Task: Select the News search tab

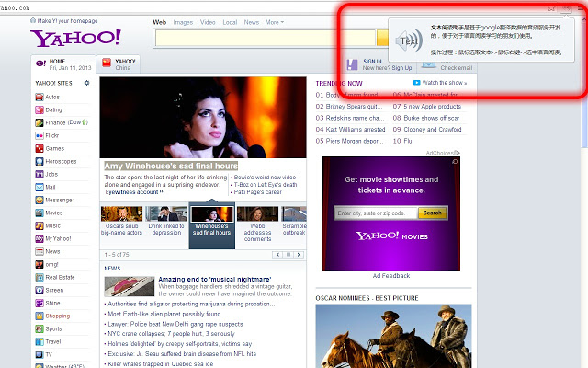Action: pyautogui.click(x=251, y=22)
